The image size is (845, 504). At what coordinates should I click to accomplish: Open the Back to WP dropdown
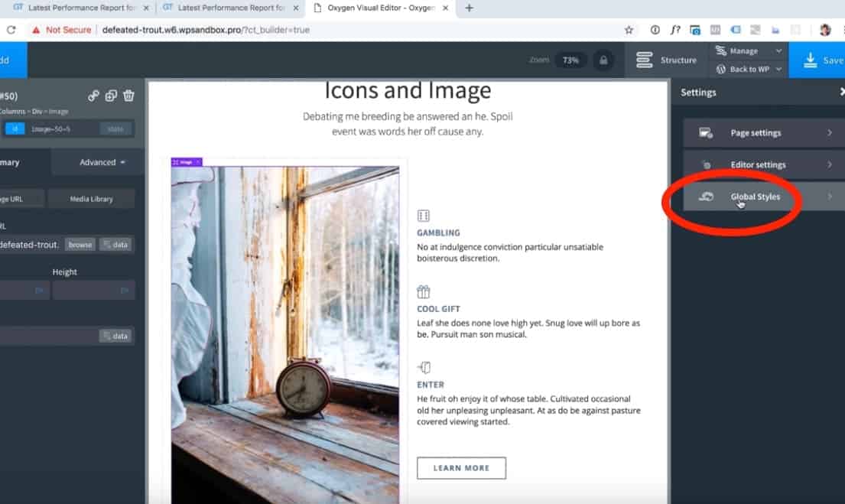point(749,69)
